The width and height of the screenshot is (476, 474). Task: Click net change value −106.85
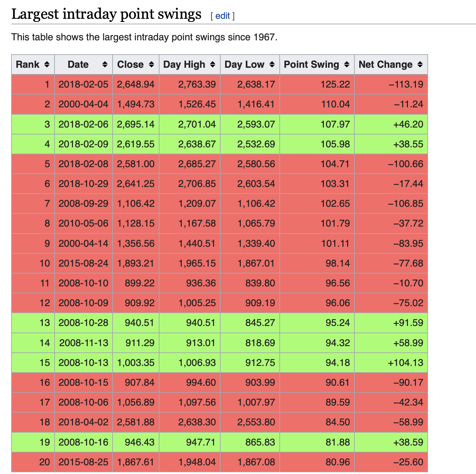(x=405, y=204)
